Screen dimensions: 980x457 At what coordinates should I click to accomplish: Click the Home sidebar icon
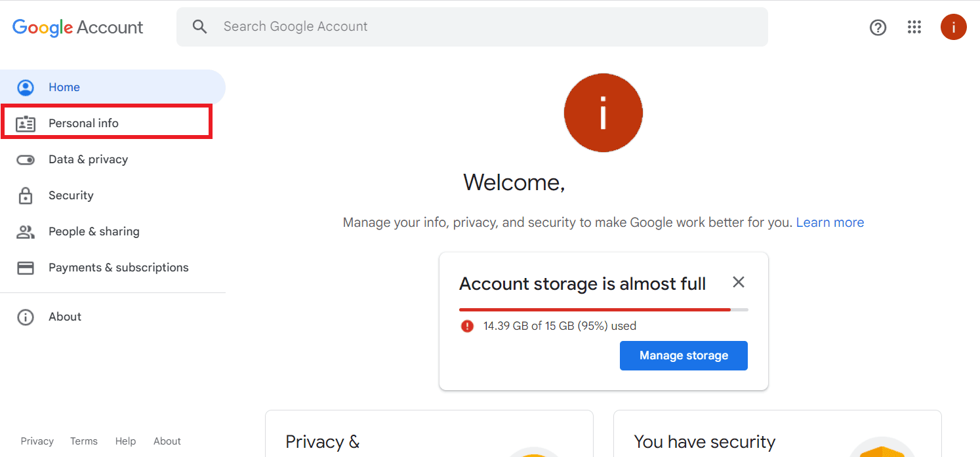pyautogui.click(x=25, y=87)
